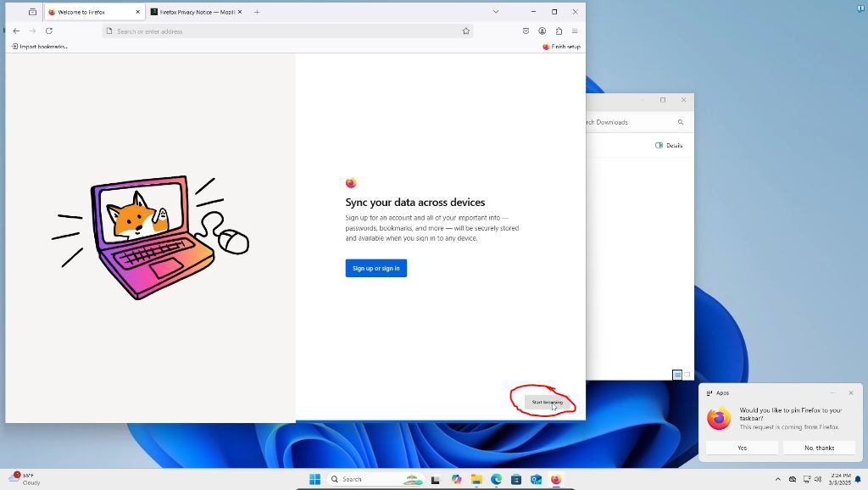This screenshot has height=490, width=868.
Task: Click the search icon in Downloads window
Action: [681, 122]
